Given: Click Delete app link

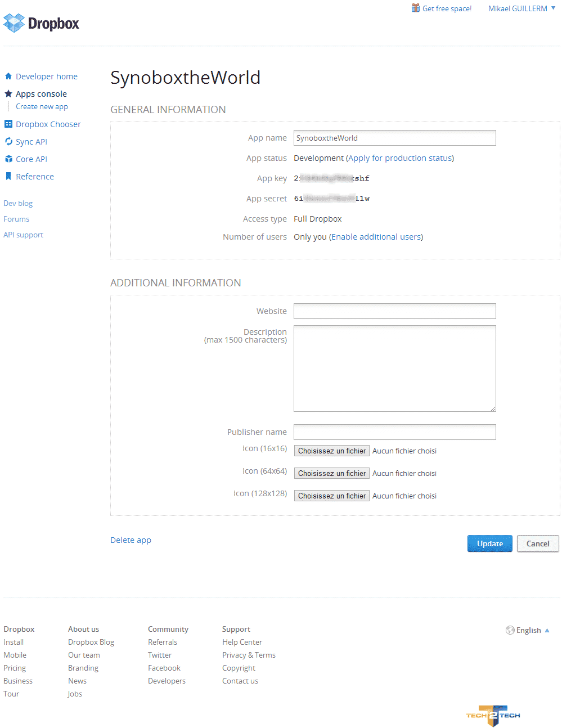Looking at the screenshot, I should (131, 540).
